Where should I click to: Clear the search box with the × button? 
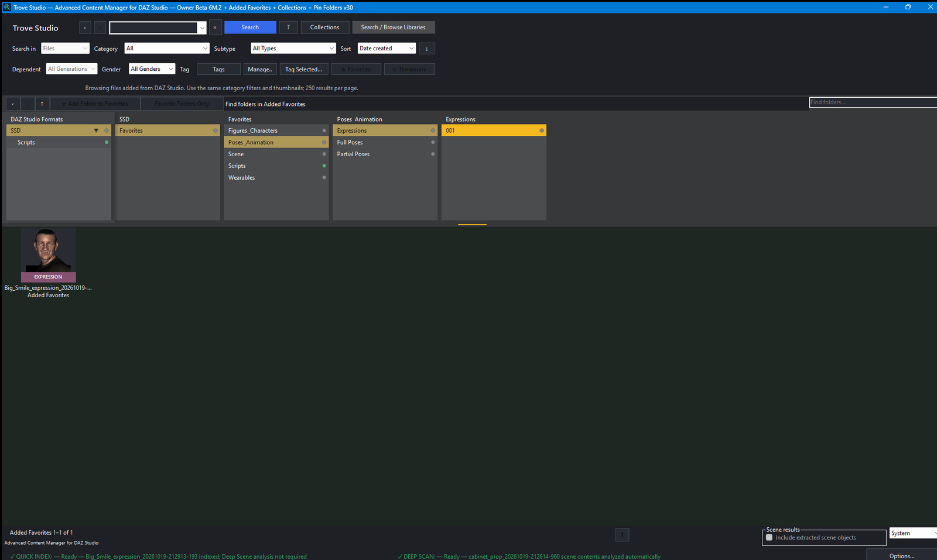[x=215, y=28]
